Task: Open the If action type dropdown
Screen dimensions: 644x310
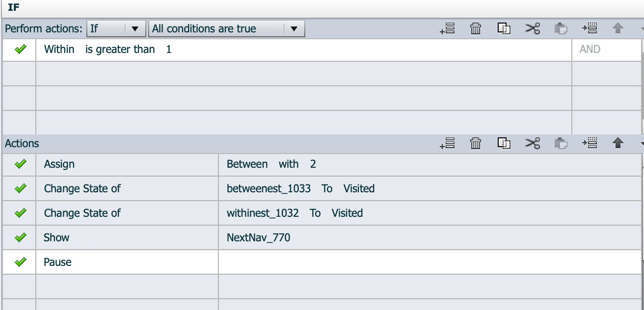Action: (x=116, y=28)
